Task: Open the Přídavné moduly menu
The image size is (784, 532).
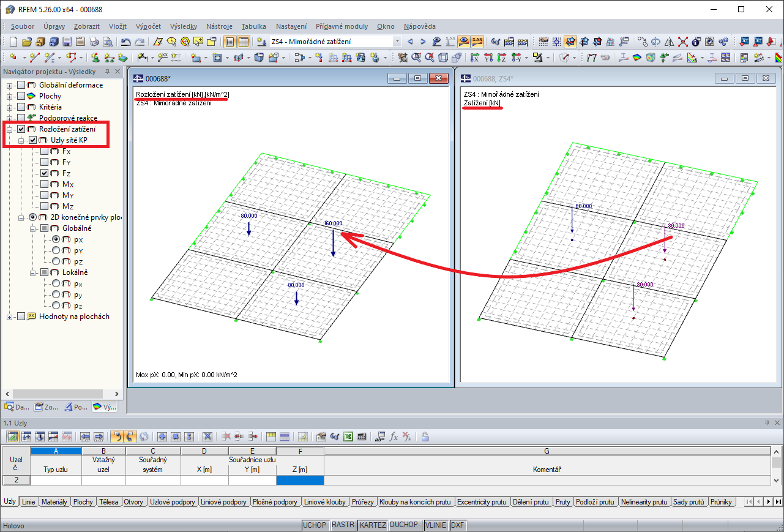Action: [342, 26]
